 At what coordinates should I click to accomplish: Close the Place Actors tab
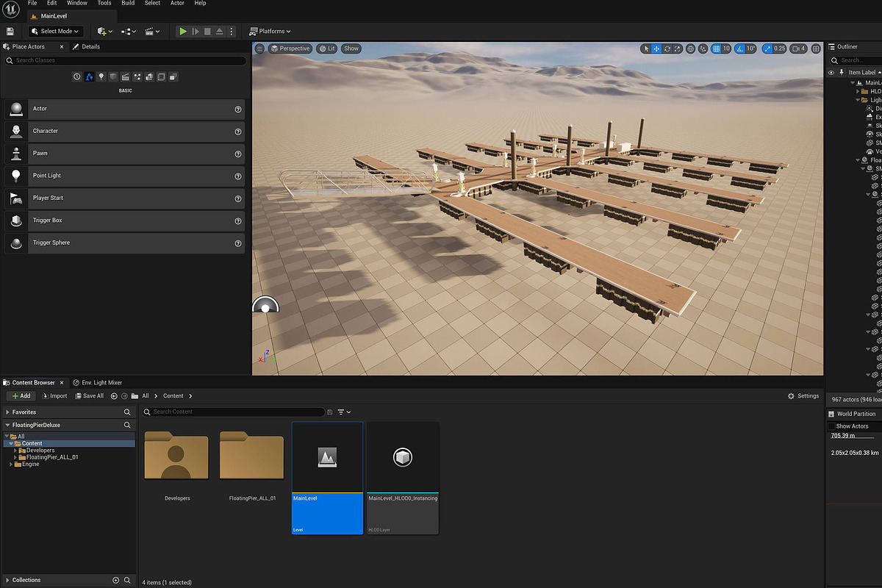coord(62,46)
